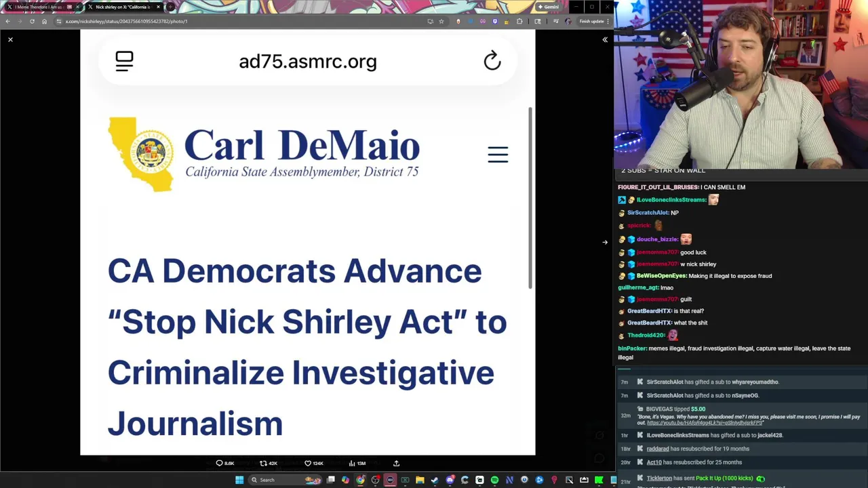868x488 pixels.
Task: Open a new browser tab with plus
Action: click(x=170, y=7)
